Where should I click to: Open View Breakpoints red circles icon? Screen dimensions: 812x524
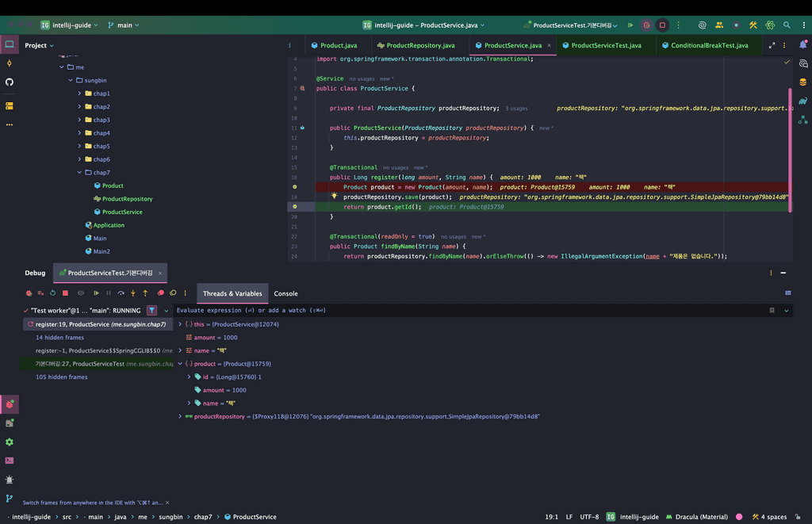pyautogui.click(x=161, y=293)
